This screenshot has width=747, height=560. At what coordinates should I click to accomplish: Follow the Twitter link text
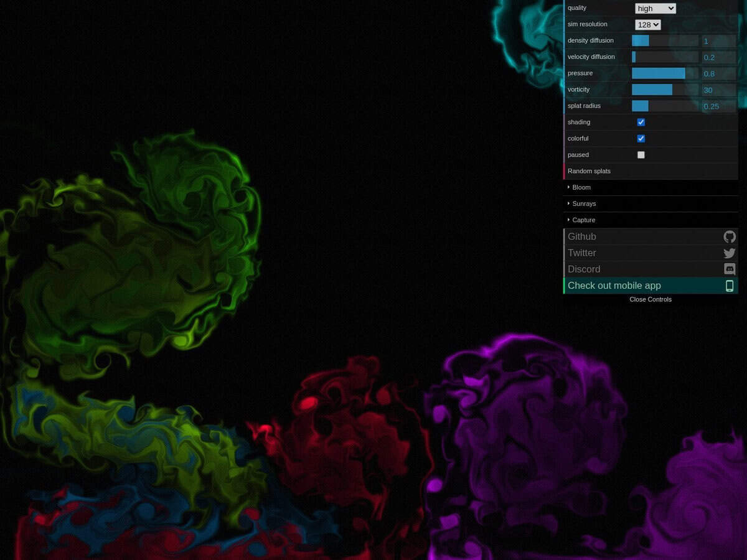[581, 253]
